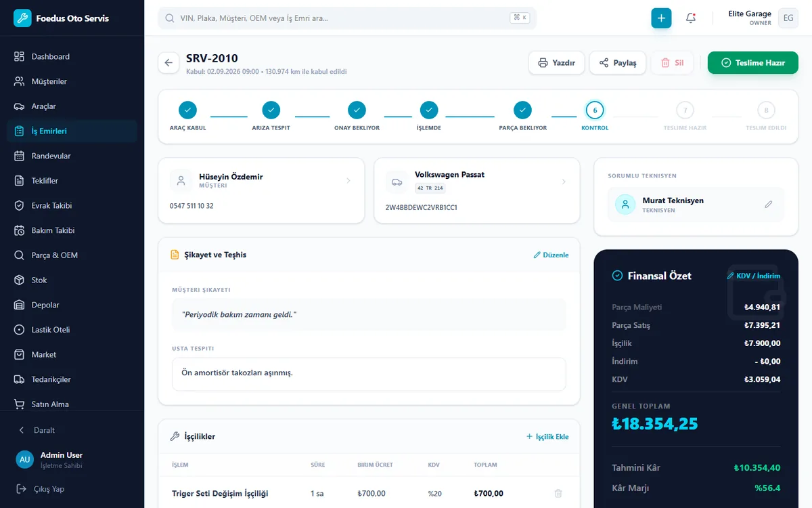812x508 pixels.
Task: Open Parça & OEM in the sidebar
Action: point(72,255)
